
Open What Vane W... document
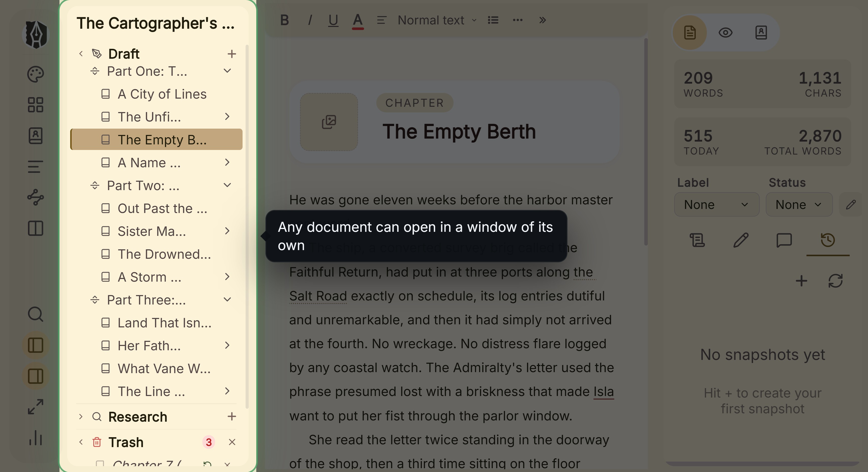pos(156,368)
